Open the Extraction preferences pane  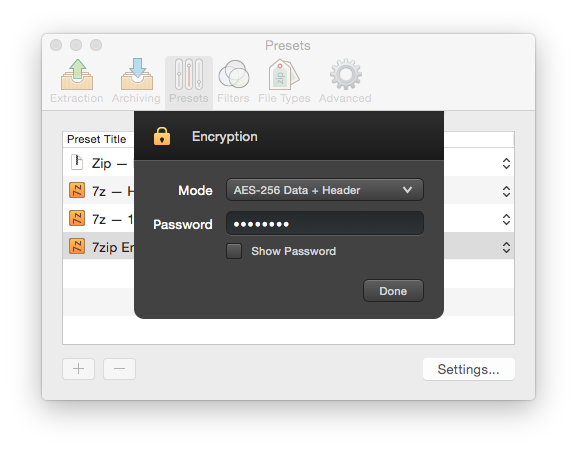click(77, 81)
